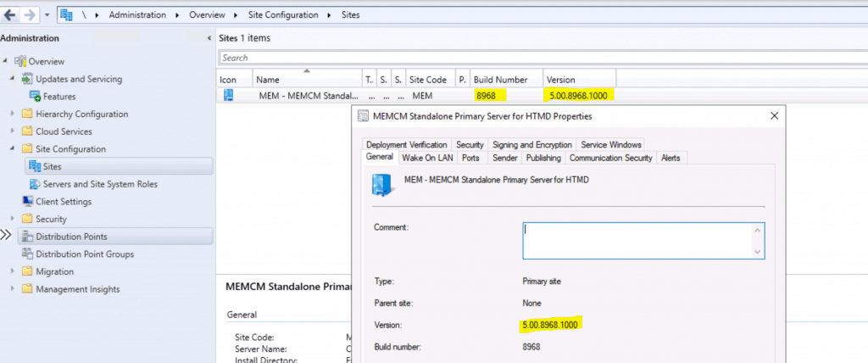Viewport: 868px width, 363px height.
Task: Click Servers and Site System Roles icon
Action: pyautogui.click(x=35, y=184)
